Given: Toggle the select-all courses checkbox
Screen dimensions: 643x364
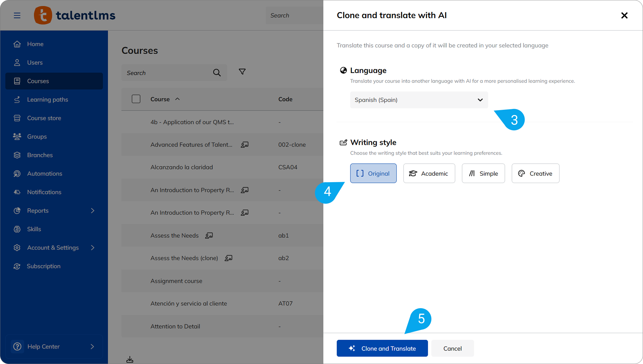Looking at the screenshot, I should (x=136, y=99).
